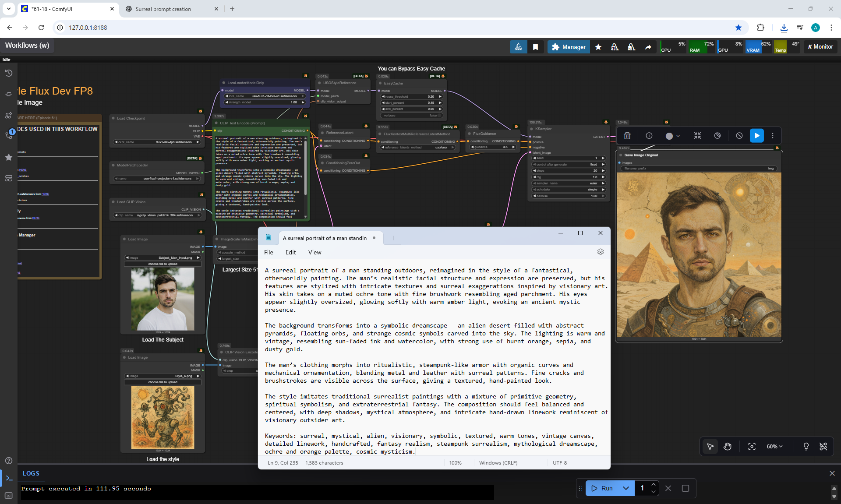This screenshot has height=504, width=841.
Task: Select the hand pan tool in the canvas controls
Action: point(728,446)
